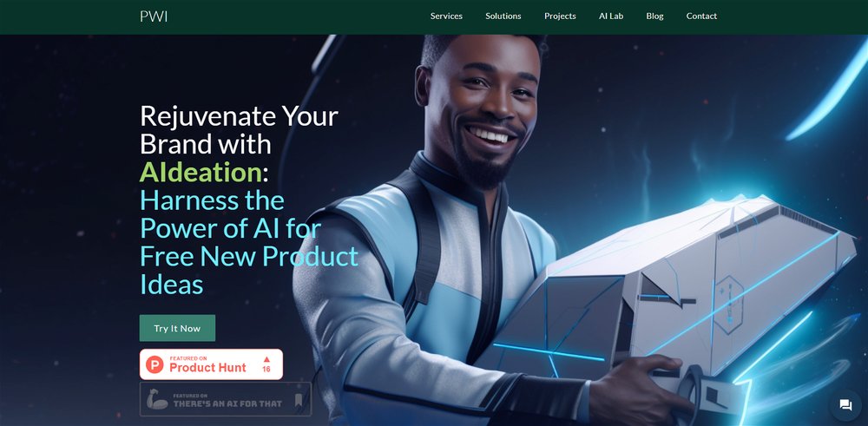Click the Try It Now button
The height and width of the screenshot is (426, 868).
point(177,328)
